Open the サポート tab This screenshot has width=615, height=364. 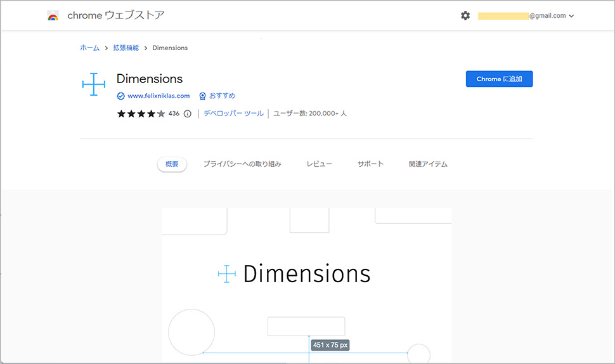(370, 164)
